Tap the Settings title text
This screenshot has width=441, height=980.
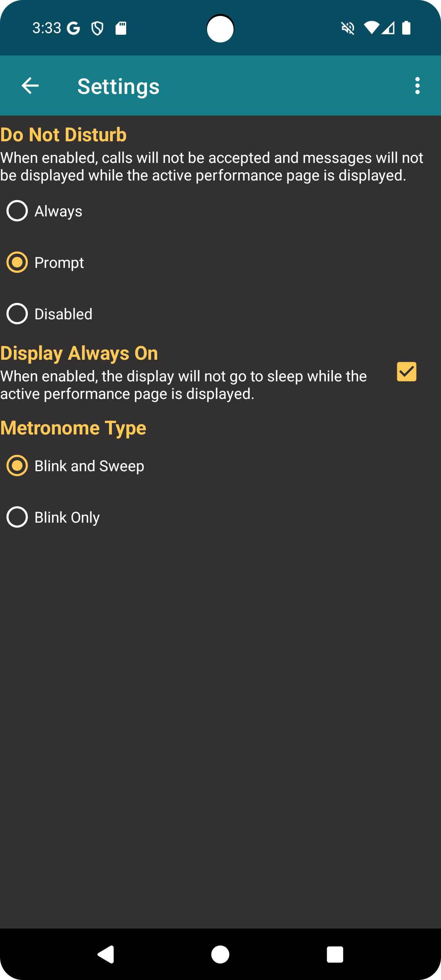pos(118,86)
